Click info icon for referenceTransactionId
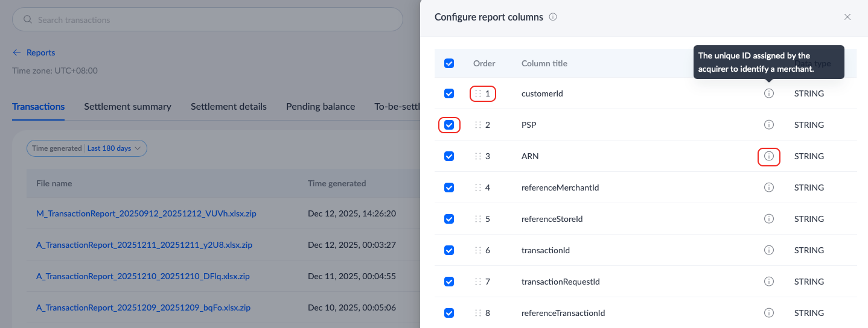The image size is (868, 328). pos(768,313)
